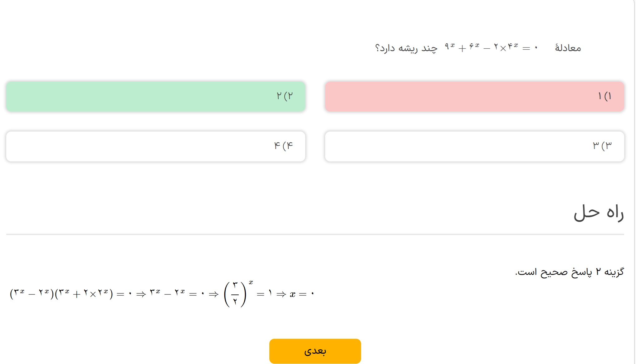Choose answer option 3

(x=474, y=146)
